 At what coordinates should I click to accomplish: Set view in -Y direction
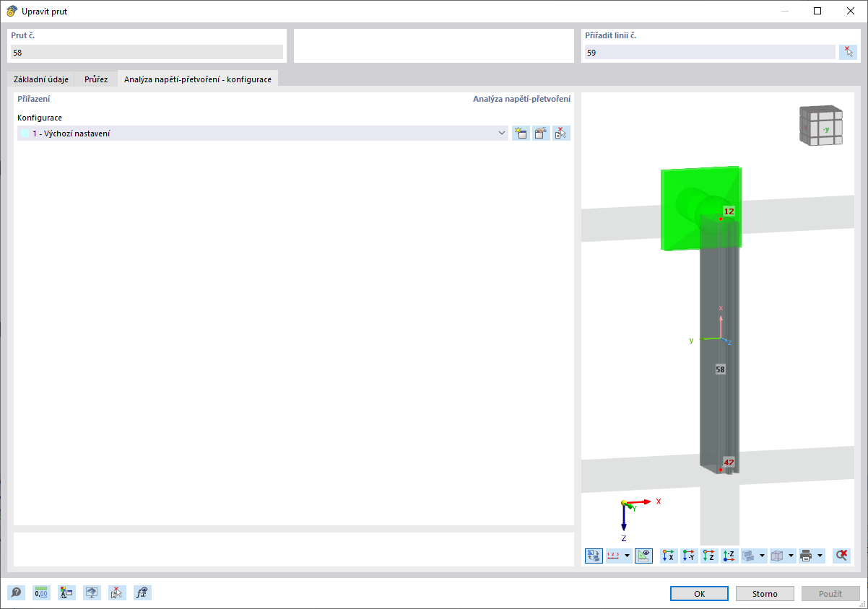(689, 556)
